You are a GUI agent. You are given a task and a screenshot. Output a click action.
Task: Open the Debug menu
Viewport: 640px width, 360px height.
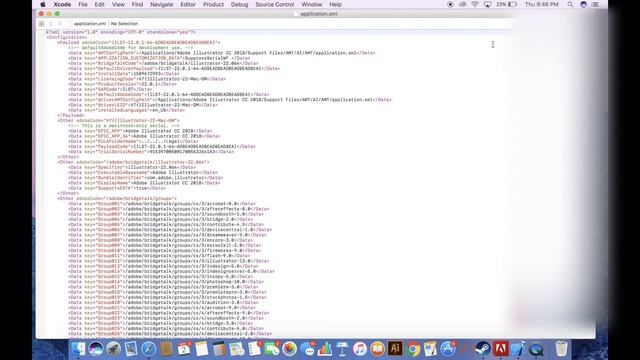(x=240, y=4)
